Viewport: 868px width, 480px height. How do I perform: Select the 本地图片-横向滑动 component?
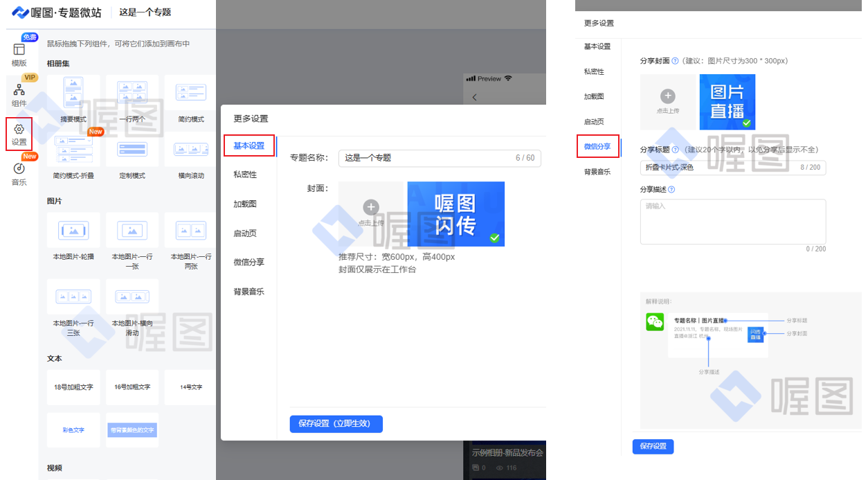[132, 309]
